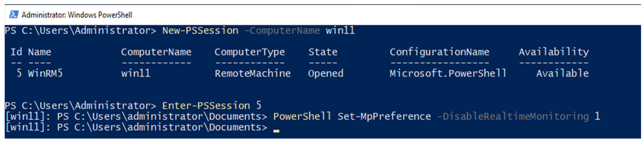Click the New-PSSession command text
644x142 pixels.
(200, 31)
